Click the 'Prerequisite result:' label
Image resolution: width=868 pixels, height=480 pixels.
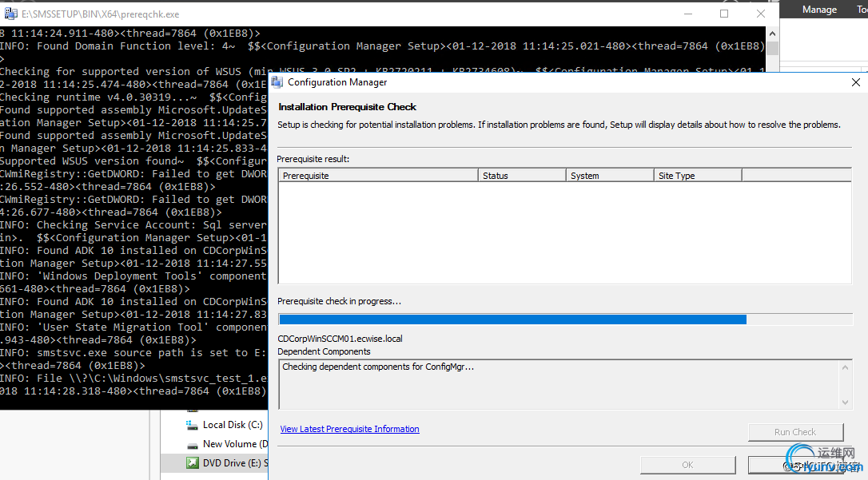point(313,159)
